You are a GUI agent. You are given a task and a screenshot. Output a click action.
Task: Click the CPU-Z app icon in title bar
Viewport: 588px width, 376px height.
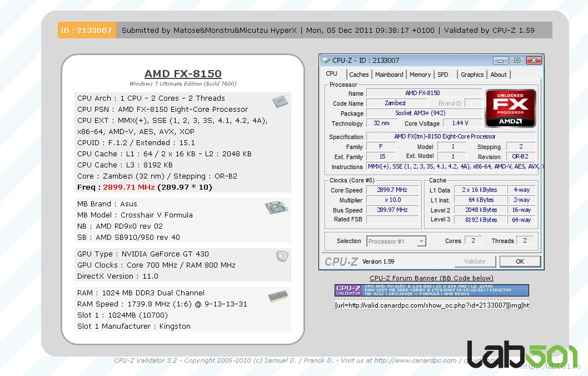tap(326, 60)
